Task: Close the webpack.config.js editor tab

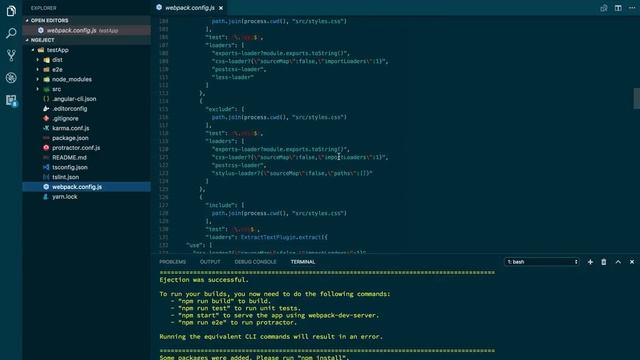Action: coord(221,8)
